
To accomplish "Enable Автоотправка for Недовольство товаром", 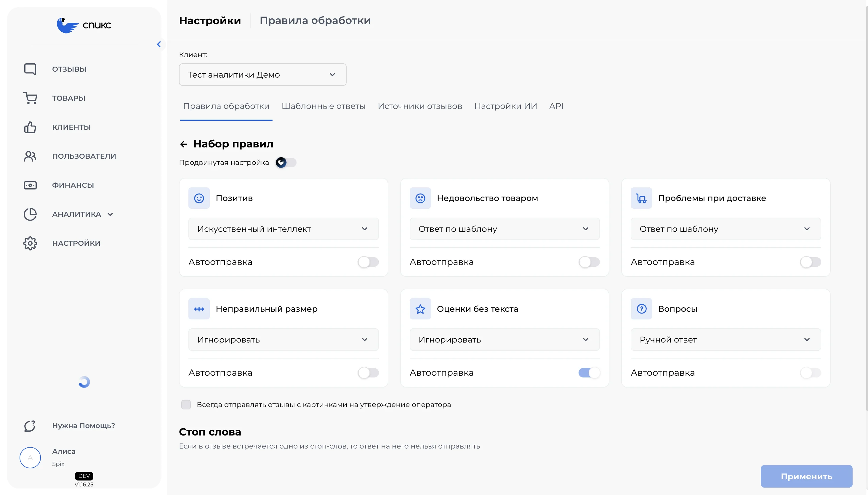I will [589, 262].
